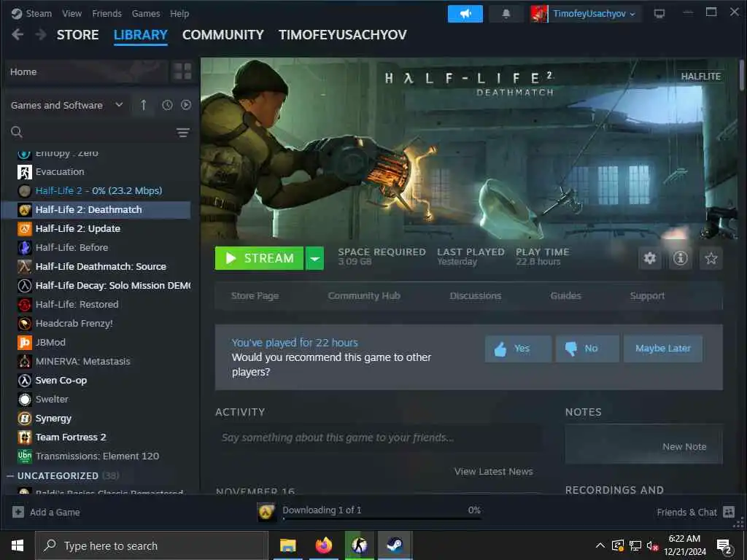Go back with the left arrow

[18, 34]
